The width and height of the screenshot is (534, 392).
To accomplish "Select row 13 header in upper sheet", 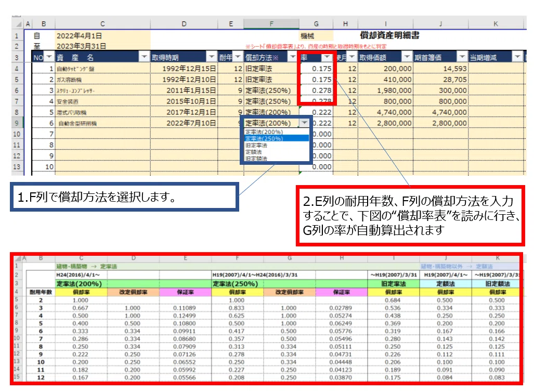I will 17,166.
